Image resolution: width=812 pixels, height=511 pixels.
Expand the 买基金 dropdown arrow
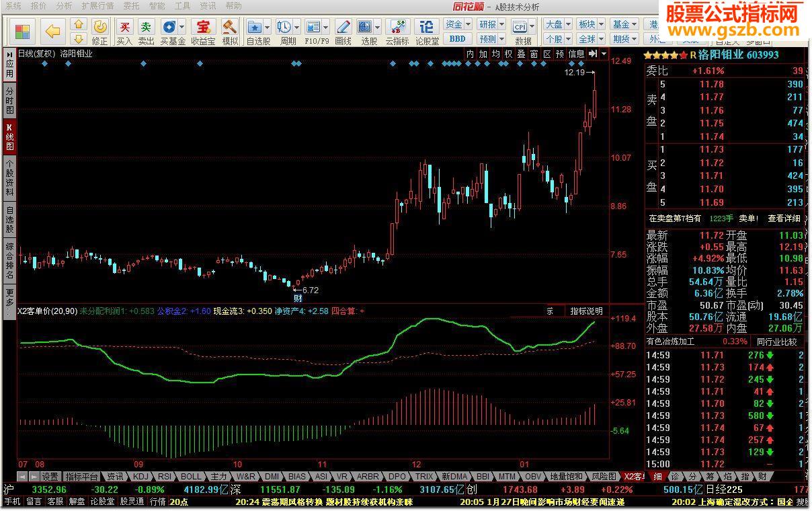pyautogui.click(x=181, y=27)
